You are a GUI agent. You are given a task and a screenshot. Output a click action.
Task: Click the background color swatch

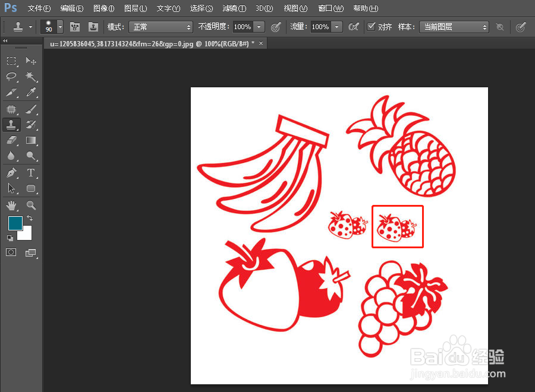(27, 235)
